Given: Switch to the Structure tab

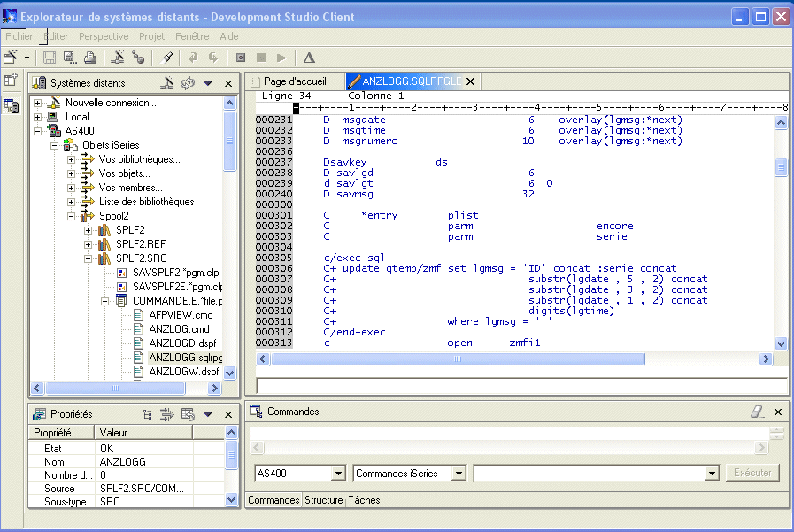Looking at the screenshot, I should pos(323,500).
